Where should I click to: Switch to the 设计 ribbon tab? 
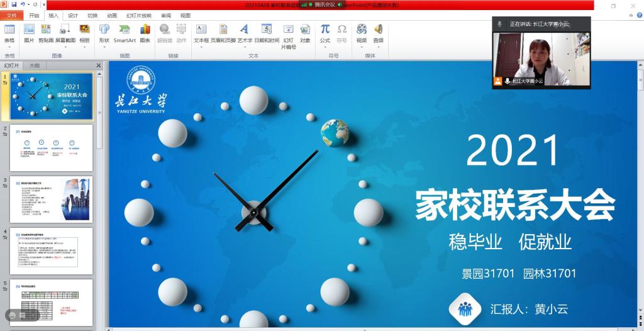pos(73,15)
